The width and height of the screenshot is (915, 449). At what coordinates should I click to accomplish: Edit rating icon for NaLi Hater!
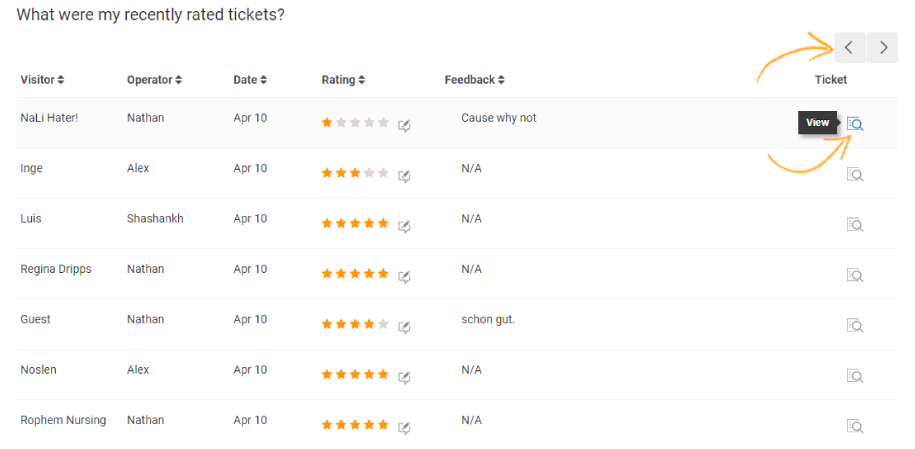[404, 125]
